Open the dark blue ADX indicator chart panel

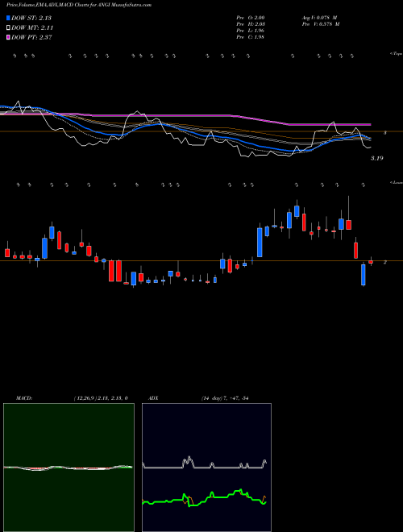click(x=206, y=468)
